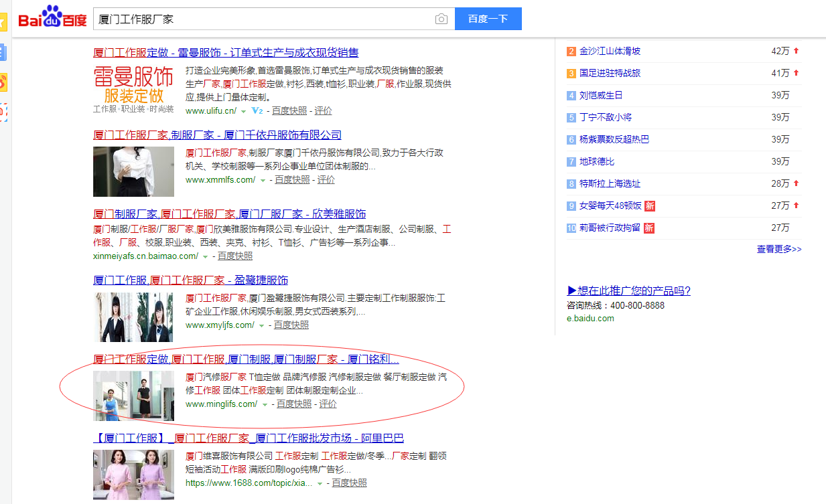Click the red up arrow beside 金沙江山体滑坡
The height and width of the screenshot is (504, 826).
(796, 51)
